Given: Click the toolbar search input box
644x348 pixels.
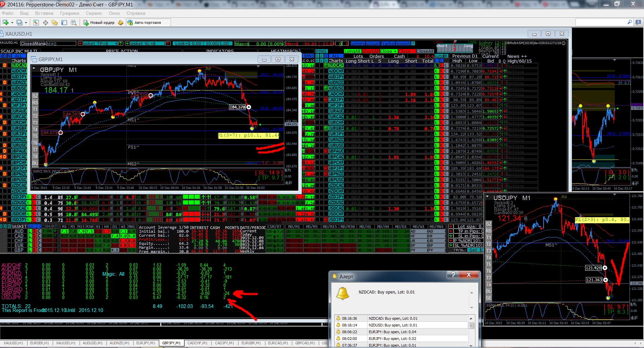Looking at the screenshot, I should coord(601,22).
